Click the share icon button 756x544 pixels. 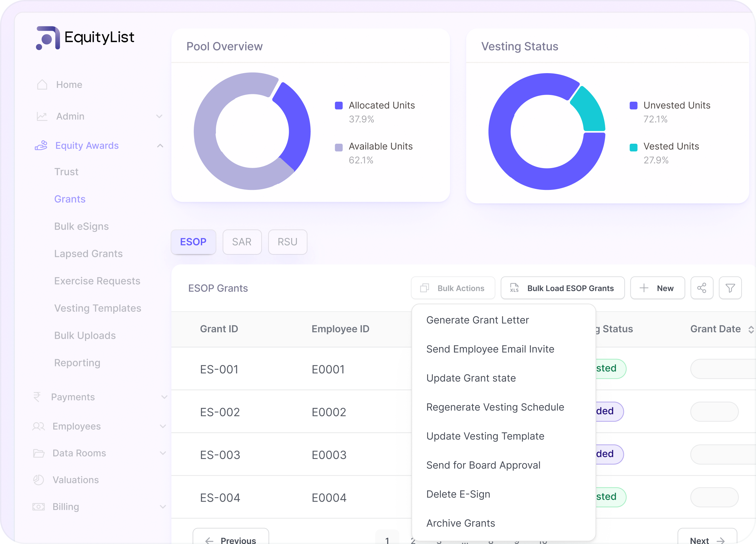click(x=702, y=288)
